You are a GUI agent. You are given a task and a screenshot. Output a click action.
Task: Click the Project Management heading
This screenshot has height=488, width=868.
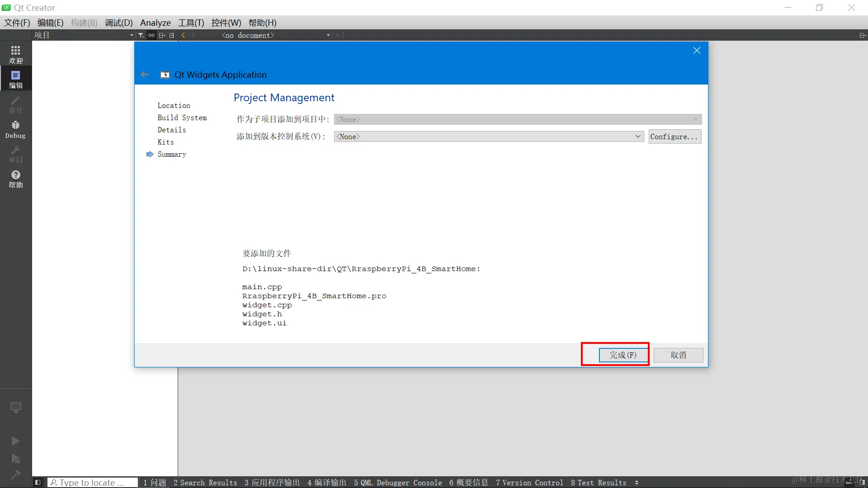tap(284, 98)
